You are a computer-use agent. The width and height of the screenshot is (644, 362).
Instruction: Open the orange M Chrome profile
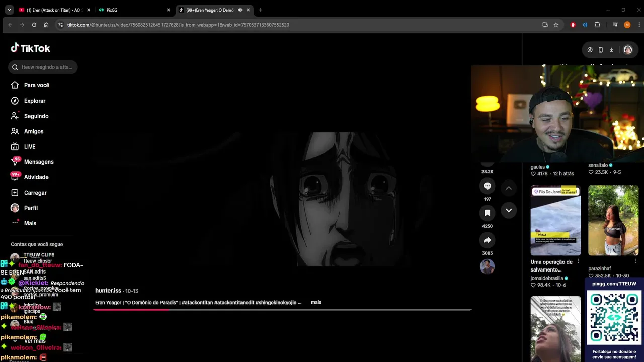tap(627, 25)
